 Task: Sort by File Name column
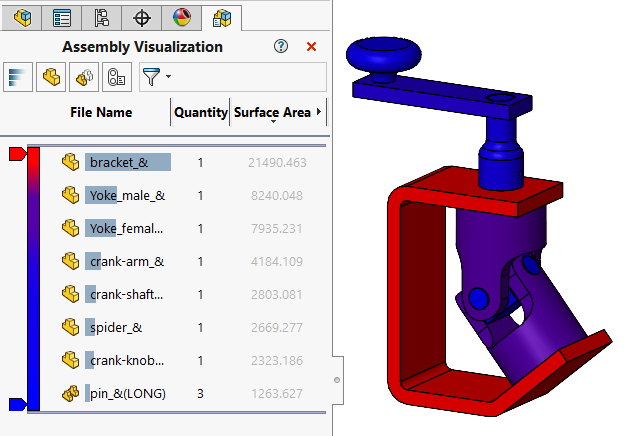(101, 112)
